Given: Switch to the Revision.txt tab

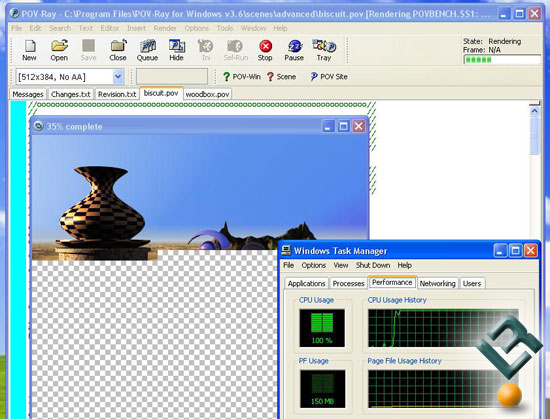Looking at the screenshot, I should pyautogui.click(x=117, y=94).
